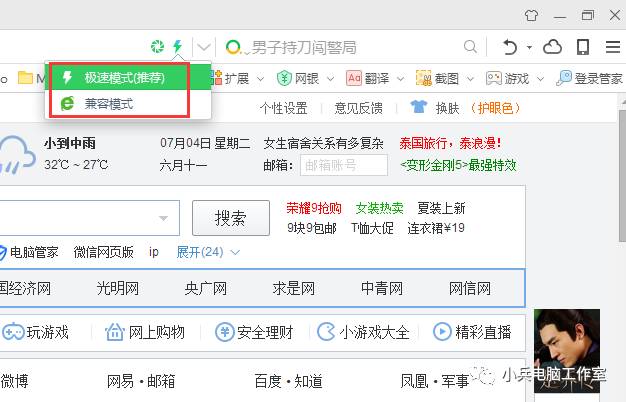Viewport: 626px width, 402px height.
Task: Click the play 精彩直播 icon
Action: 442,332
